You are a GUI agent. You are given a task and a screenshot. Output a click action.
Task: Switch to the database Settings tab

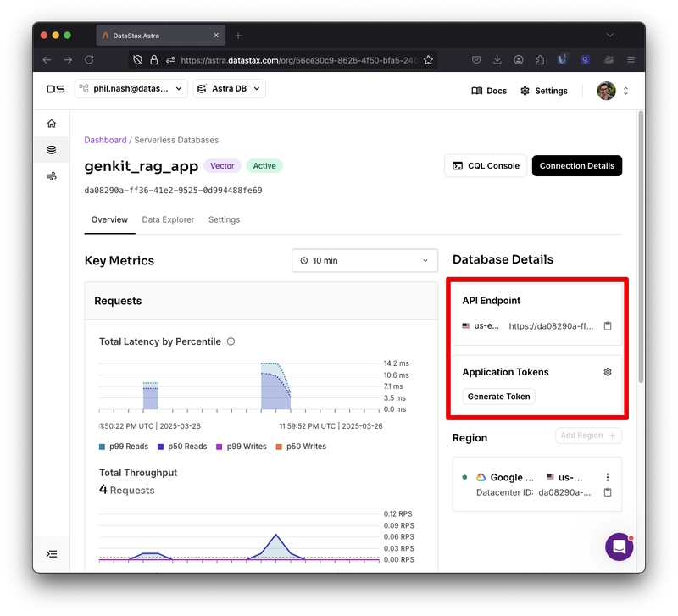(224, 219)
